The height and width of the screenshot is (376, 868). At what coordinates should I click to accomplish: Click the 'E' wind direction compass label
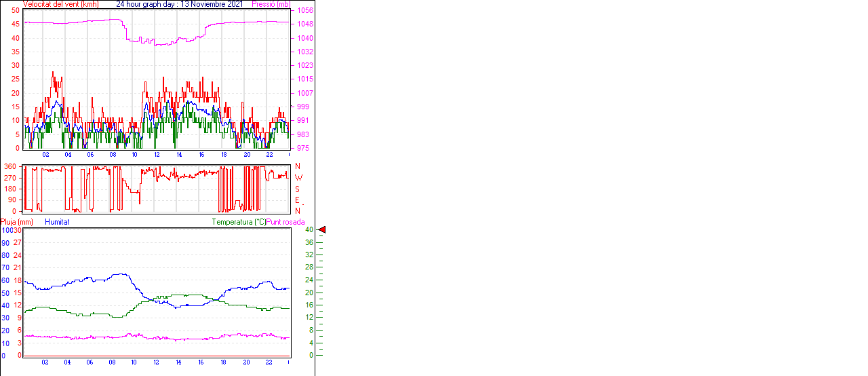pyautogui.click(x=298, y=200)
